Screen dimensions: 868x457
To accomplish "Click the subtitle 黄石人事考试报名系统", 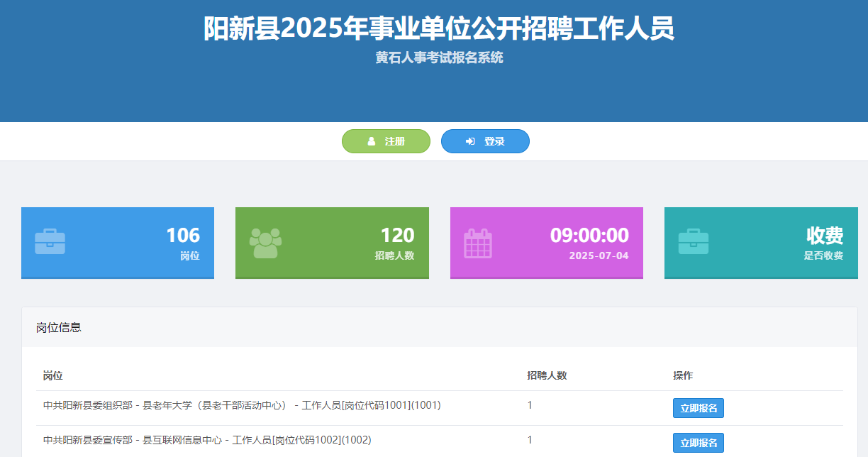I will coord(439,57).
